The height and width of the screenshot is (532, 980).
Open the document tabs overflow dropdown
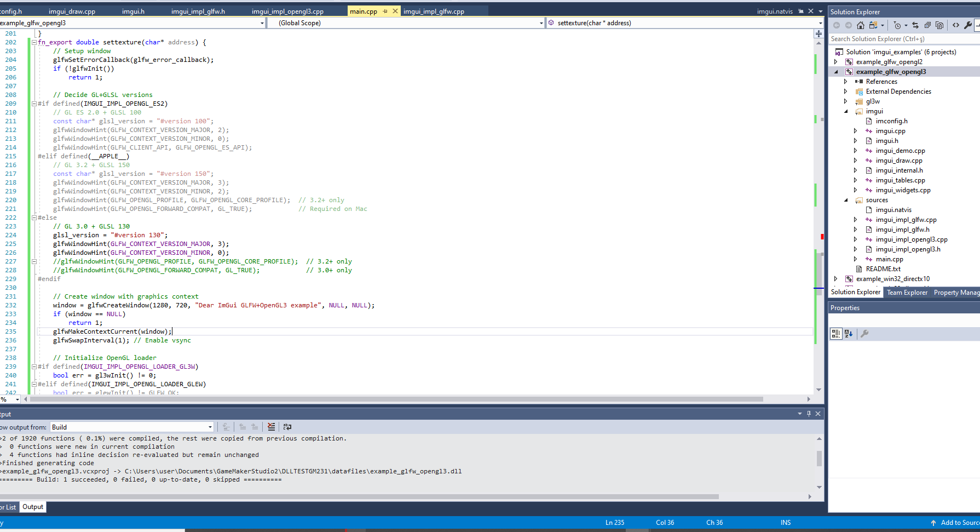(x=820, y=11)
